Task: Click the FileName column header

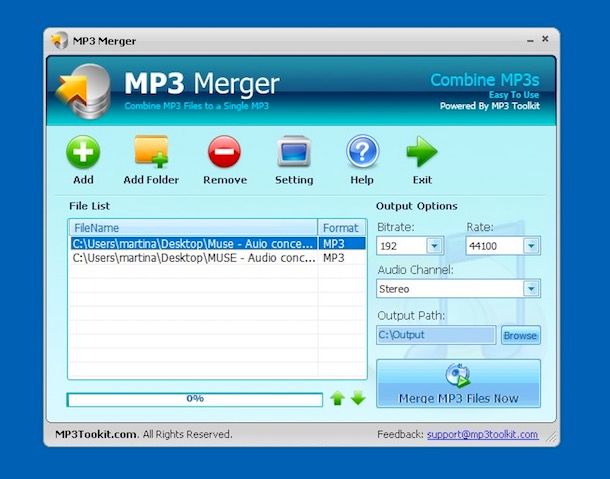Action: 193,228
